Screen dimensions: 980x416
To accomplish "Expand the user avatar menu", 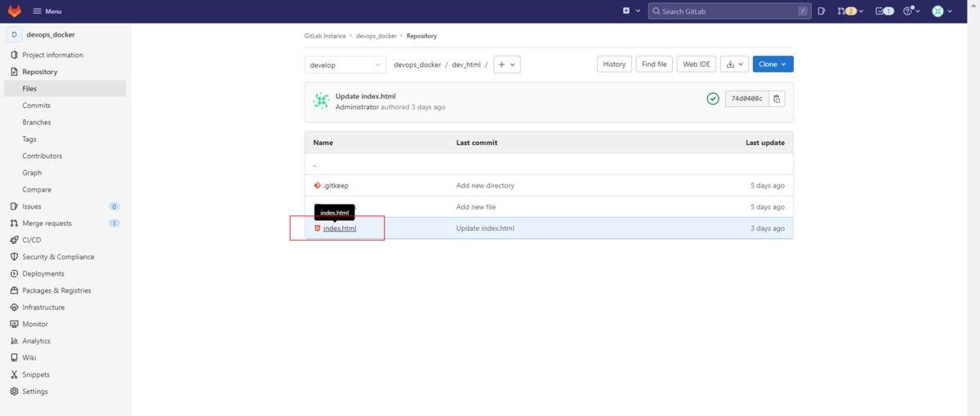I will (x=942, y=11).
